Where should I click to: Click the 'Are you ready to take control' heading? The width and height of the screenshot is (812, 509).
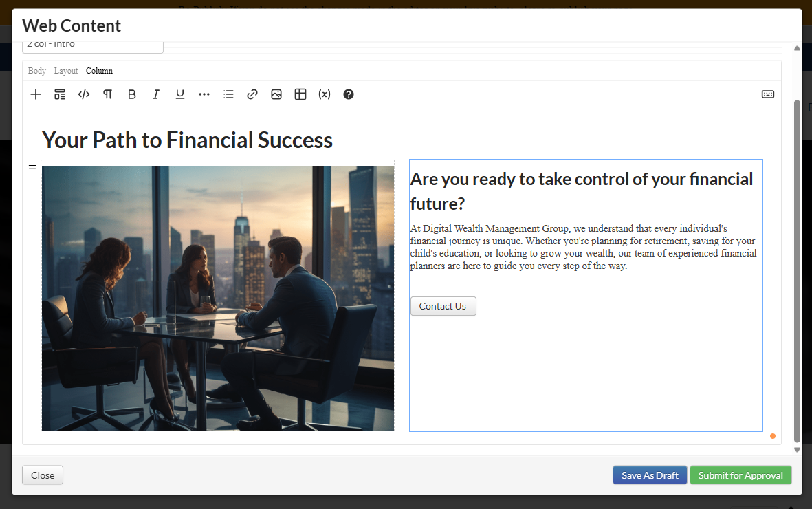(x=582, y=191)
